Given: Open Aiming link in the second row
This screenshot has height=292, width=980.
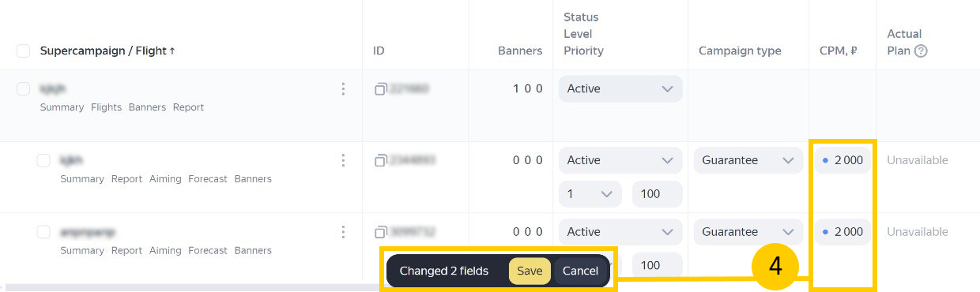Looking at the screenshot, I should [165, 179].
